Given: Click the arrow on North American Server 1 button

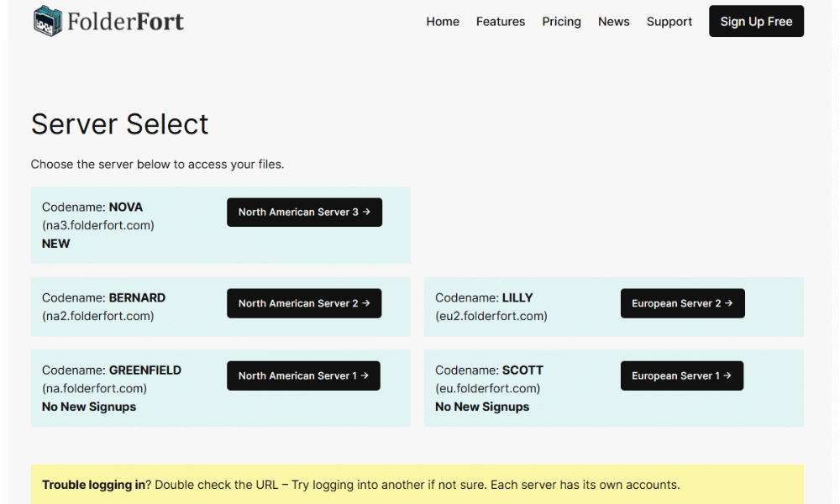Looking at the screenshot, I should coord(365,375).
